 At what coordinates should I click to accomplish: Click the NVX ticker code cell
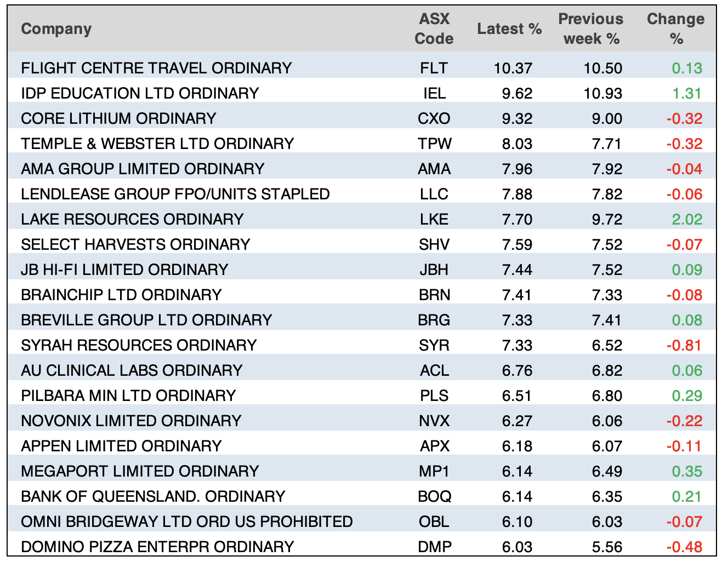coord(434,421)
